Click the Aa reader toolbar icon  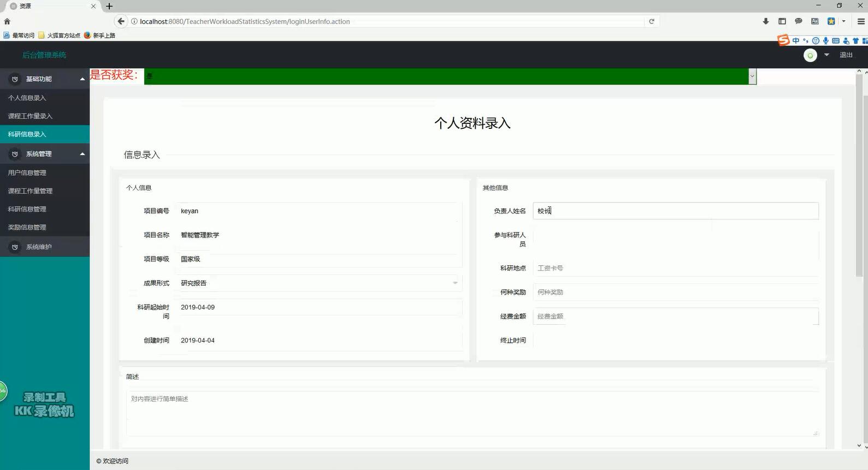(815, 21)
